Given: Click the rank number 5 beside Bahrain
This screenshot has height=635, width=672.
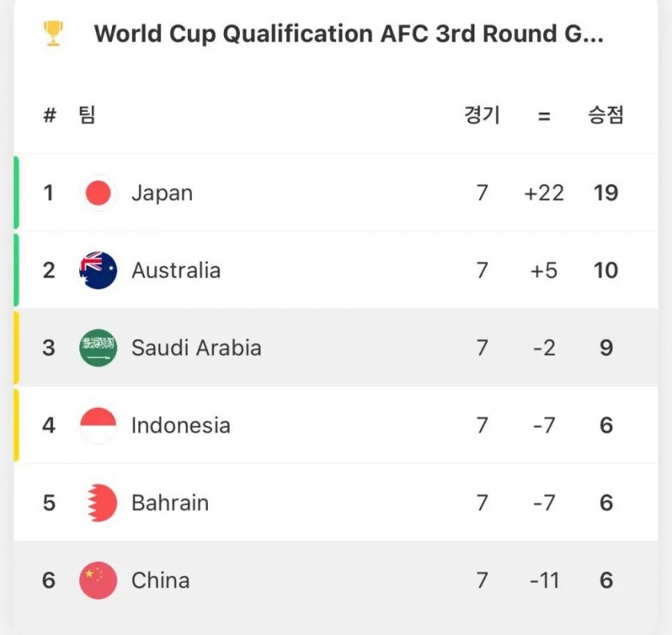Looking at the screenshot, I should 48,502.
